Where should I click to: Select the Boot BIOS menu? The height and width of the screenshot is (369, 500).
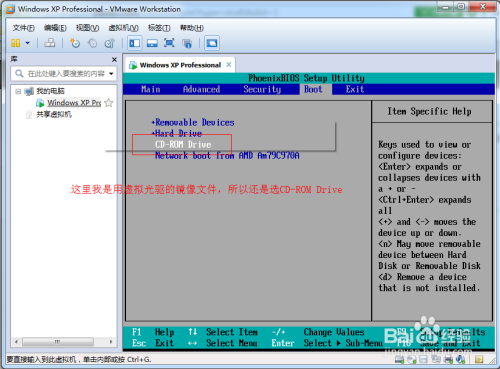click(313, 89)
